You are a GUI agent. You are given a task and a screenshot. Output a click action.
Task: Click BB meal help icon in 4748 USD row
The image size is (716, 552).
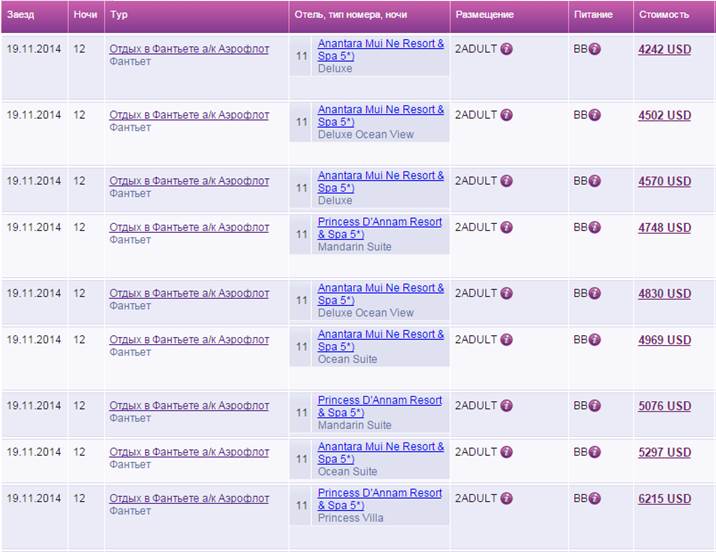pos(594,227)
